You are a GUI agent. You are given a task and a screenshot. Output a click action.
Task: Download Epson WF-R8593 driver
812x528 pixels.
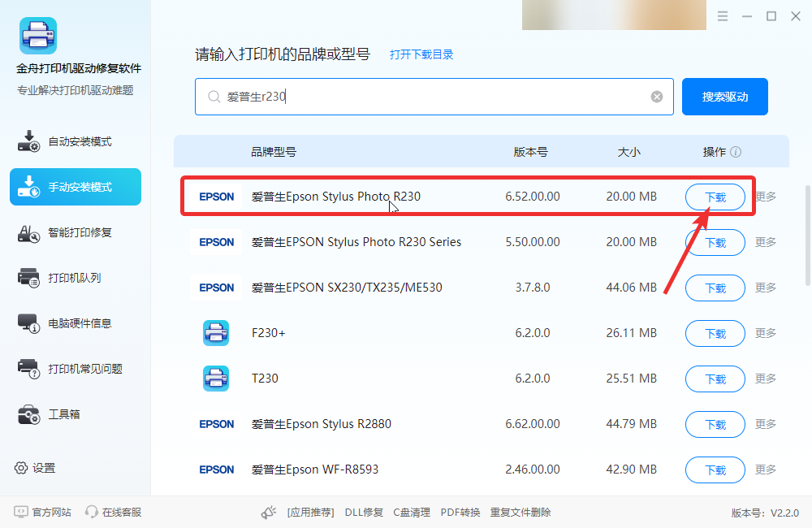click(715, 470)
